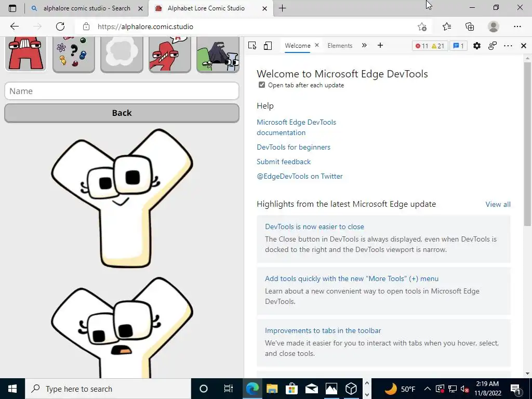532x399 pixels.
Task: Open Task View on the taskbar
Action: pyautogui.click(x=229, y=389)
